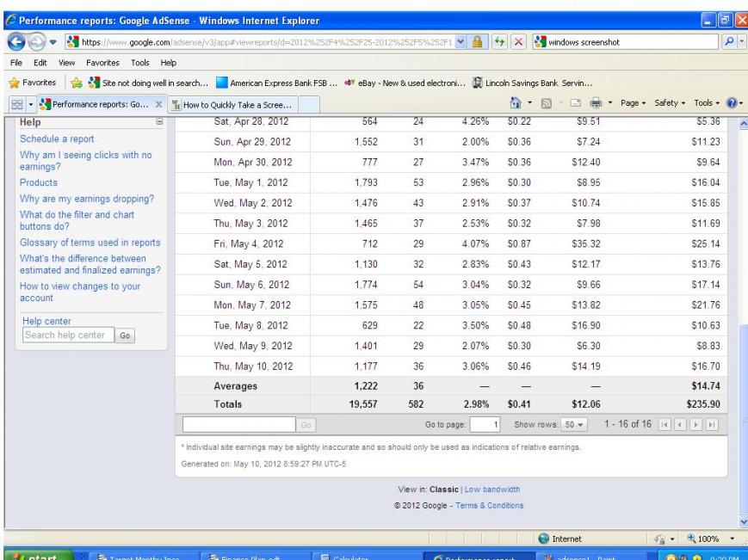This screenshot has height=560, width=748.
Task: Open 'Why am I seeing clicks with no earnings?'
Action: pos(86,161)
